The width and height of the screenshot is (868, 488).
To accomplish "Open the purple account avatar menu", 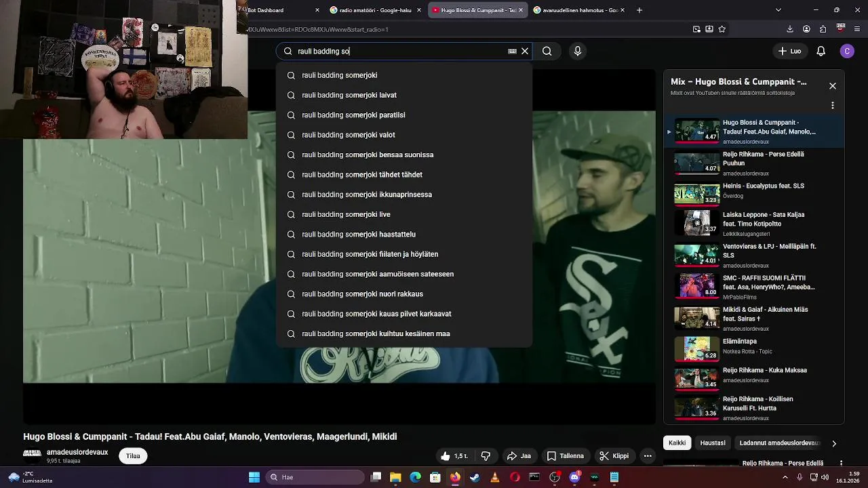I will [x=847, y=51].
